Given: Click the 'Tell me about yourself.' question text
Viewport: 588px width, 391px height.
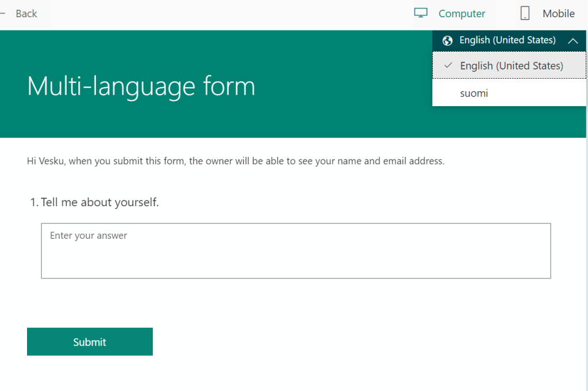Looking at the screenshot, I should 99,202.
